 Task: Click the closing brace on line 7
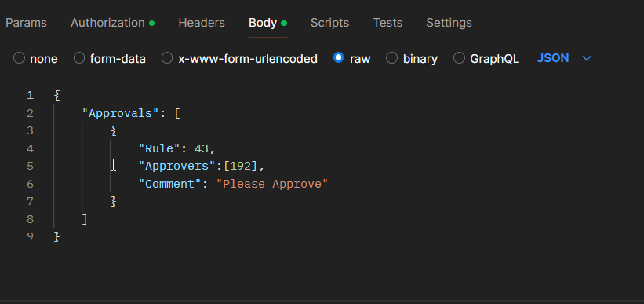click(114, 202)
